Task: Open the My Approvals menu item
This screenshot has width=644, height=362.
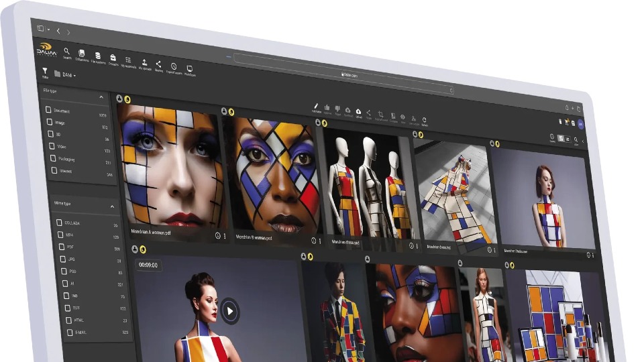Action: [128, 61]
